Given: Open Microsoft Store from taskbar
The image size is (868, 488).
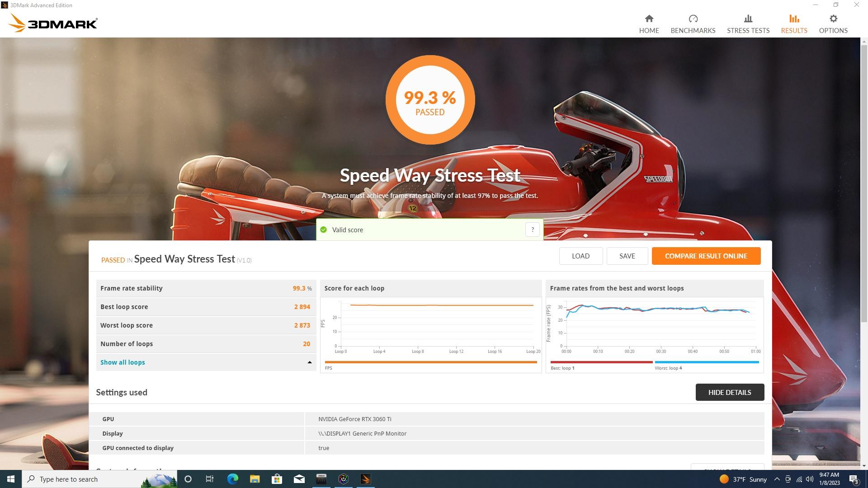Looking at the screenshot, I should (277, 479).
